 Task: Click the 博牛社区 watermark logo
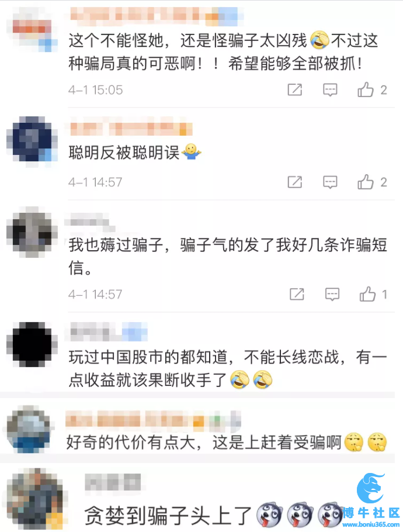pos(371,502)
